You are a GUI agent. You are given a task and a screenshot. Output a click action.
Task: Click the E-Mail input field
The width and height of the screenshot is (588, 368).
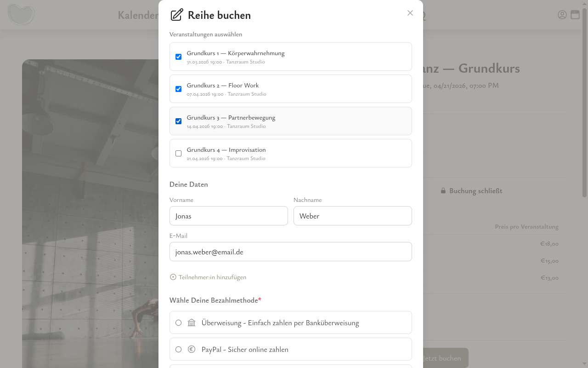291,252
